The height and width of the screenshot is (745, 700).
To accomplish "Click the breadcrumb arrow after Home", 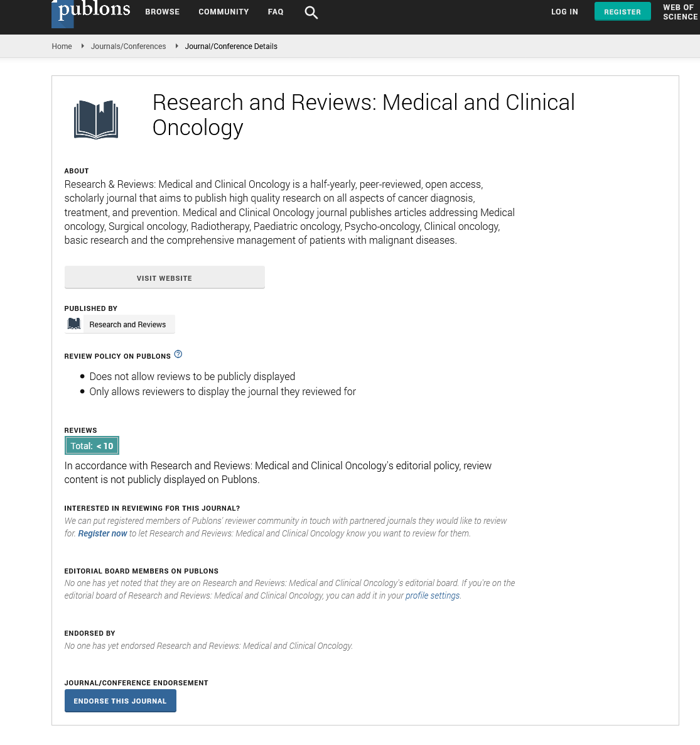I will (82, 46).
